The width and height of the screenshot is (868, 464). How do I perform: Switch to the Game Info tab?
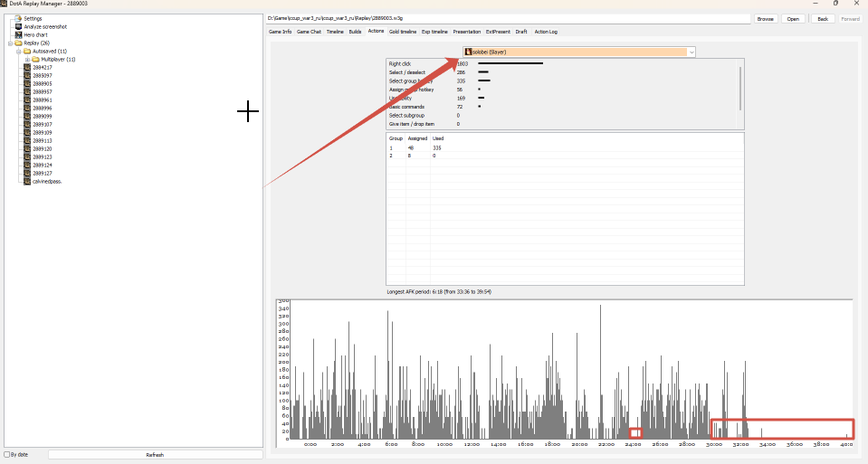[x=280, y=32]
